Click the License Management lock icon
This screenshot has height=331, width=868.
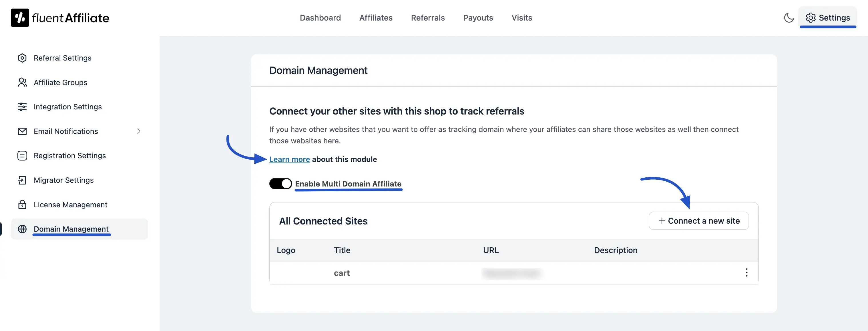pos(22,204)
